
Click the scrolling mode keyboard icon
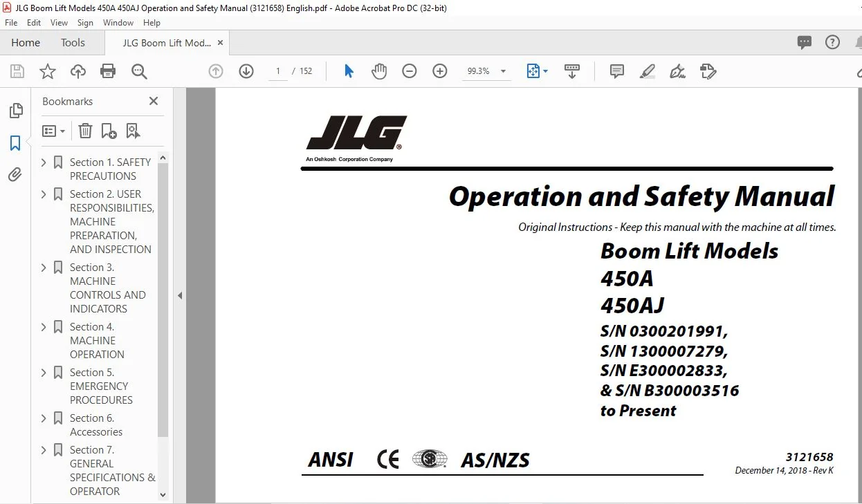tap(572, 71)
